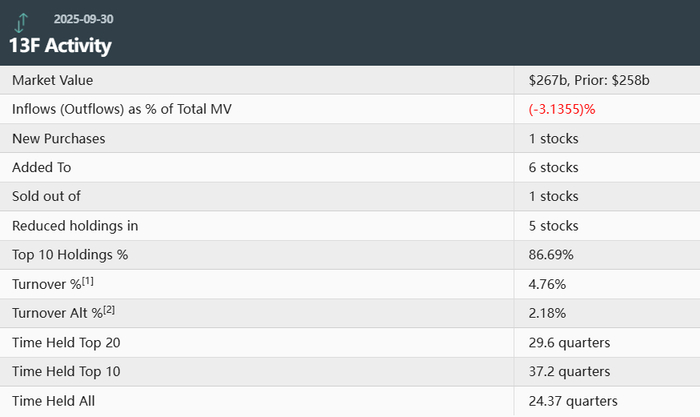This screenshot has height=417, width=700.
Task: Click the red (-3.1355)% outflow value
Action: pyautogui.click(x=562, y=109)
